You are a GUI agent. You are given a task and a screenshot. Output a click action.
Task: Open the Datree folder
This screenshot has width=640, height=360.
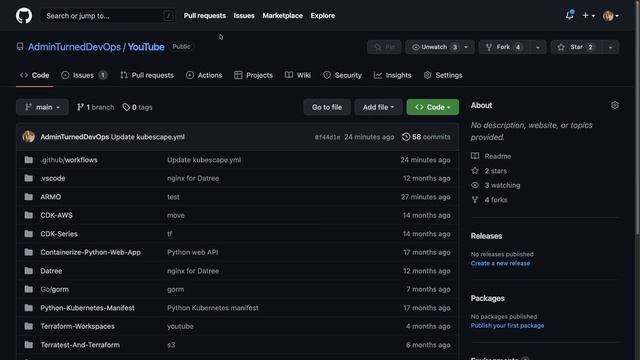(51, 271)
